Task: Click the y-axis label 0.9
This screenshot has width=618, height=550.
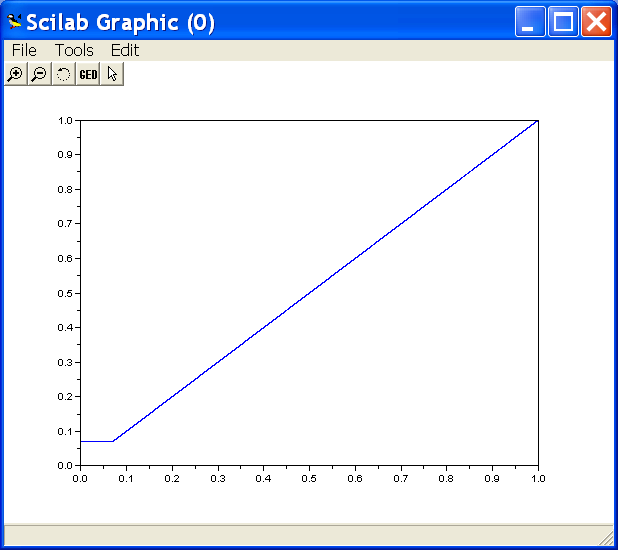Action: tap(65, 155)
